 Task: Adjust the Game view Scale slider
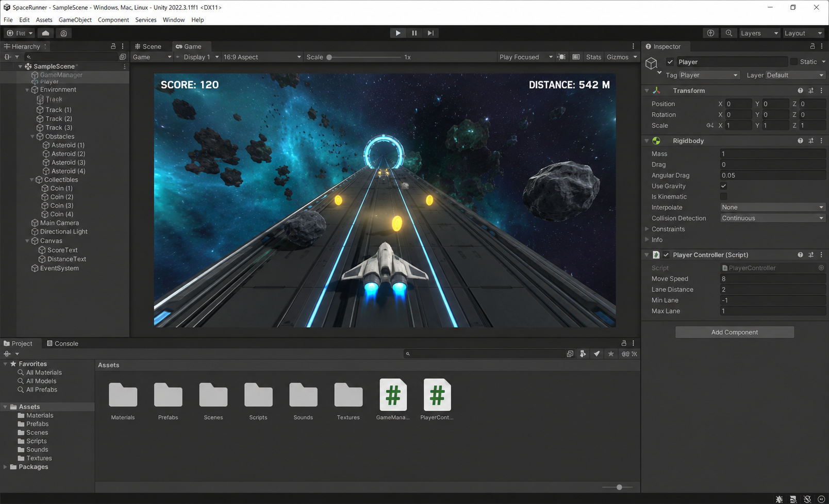click(x=329, y=57)
